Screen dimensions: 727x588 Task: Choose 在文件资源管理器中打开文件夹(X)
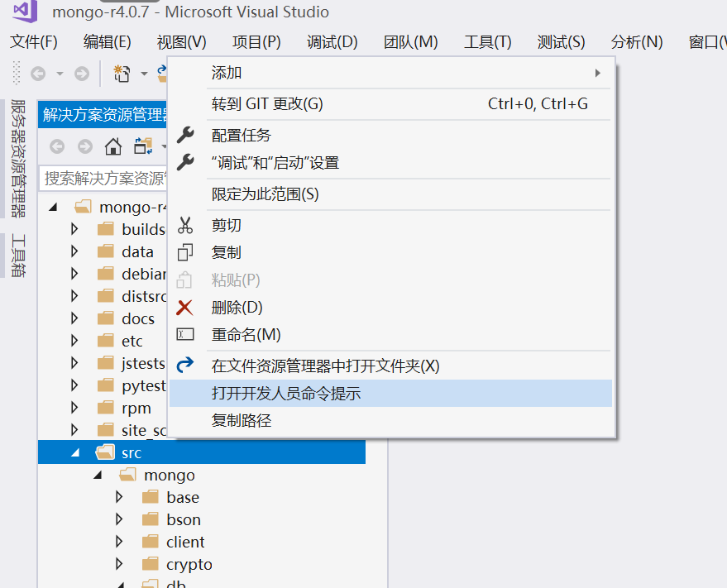pyautogui.click(x=390, y=366)
